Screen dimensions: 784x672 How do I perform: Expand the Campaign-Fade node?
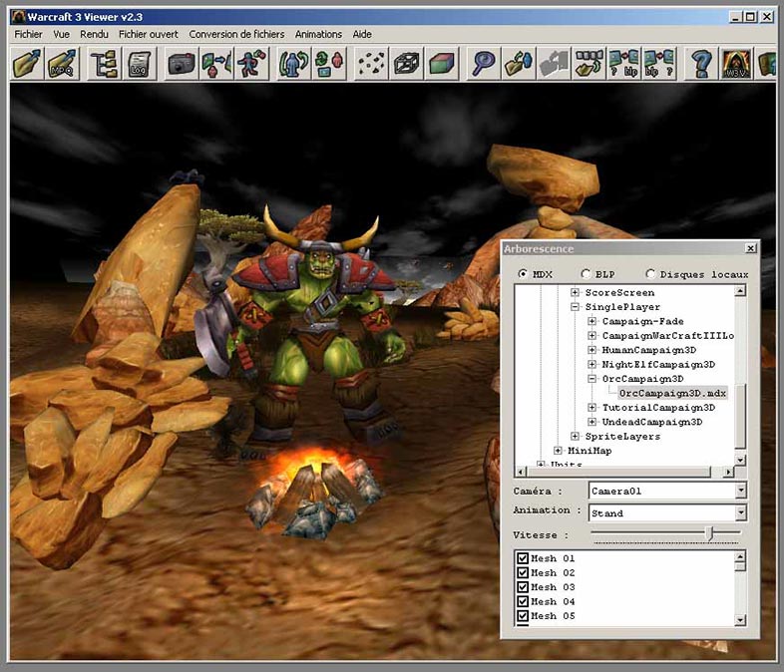(x=592, y=321)
